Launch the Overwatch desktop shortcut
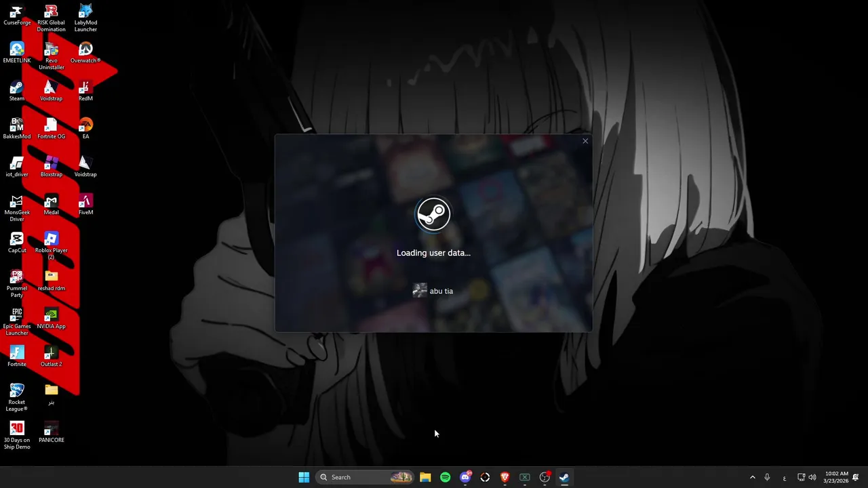 [85, 53]
